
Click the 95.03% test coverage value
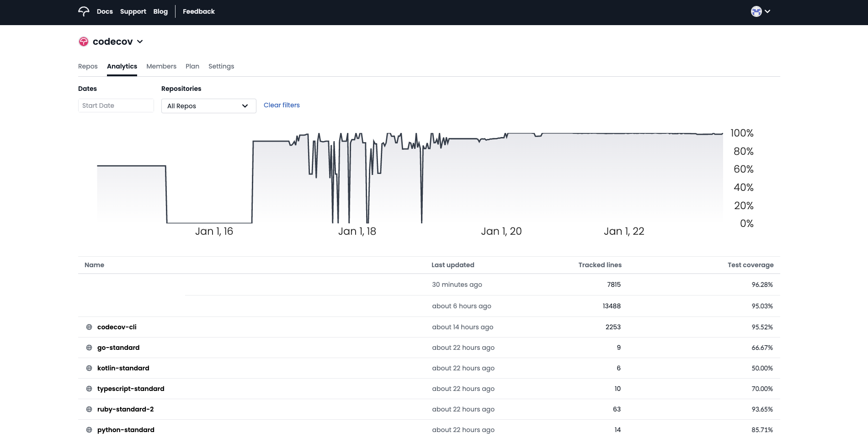click(762, 306)
